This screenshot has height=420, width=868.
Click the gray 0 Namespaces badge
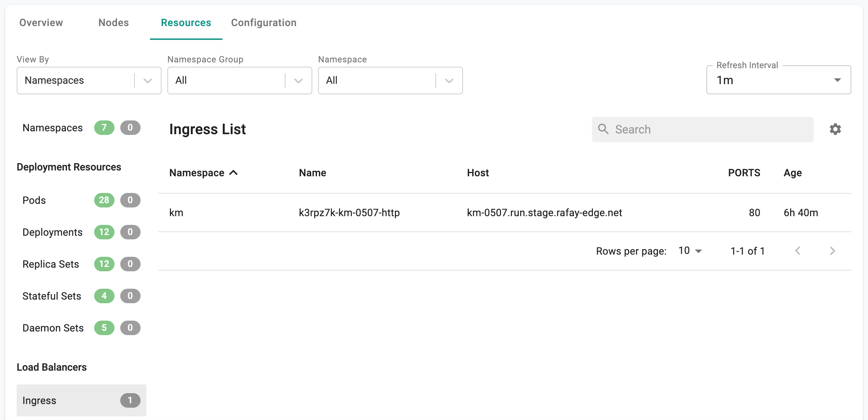130,128
